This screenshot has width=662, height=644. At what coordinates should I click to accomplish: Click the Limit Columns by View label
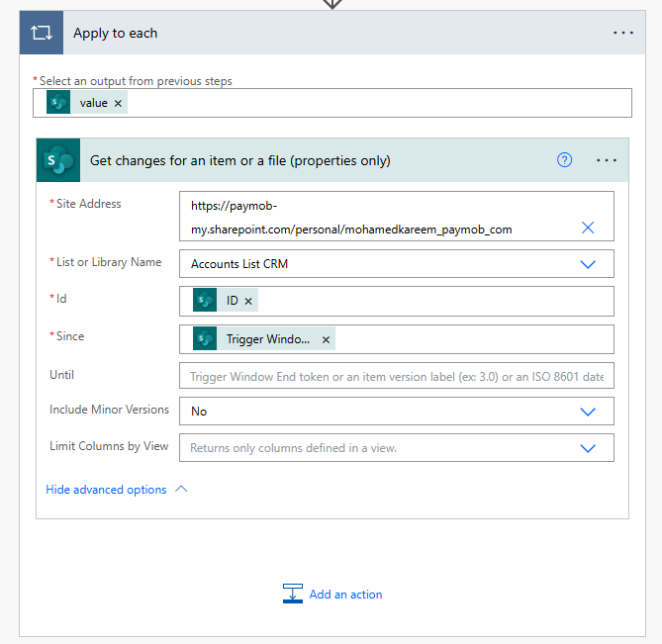[109, 446]
